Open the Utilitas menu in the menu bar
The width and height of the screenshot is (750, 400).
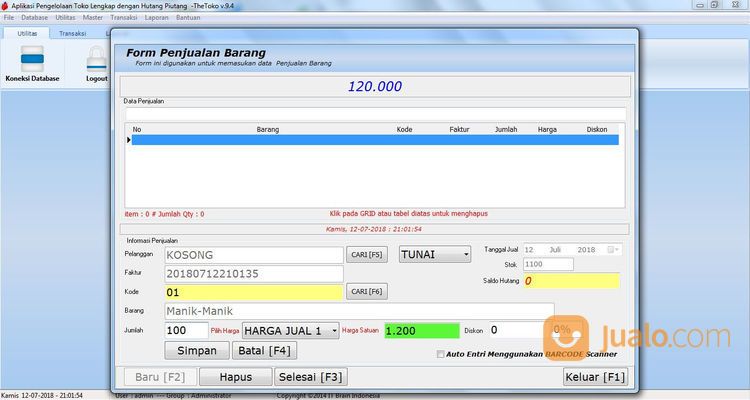click(x=65, y=18)
